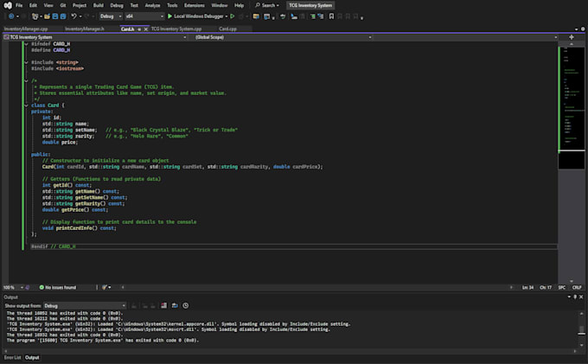Open the Output window options dropdown arrow
The height and width of the screenshot is (364, 588).
(x=569, y=297)
